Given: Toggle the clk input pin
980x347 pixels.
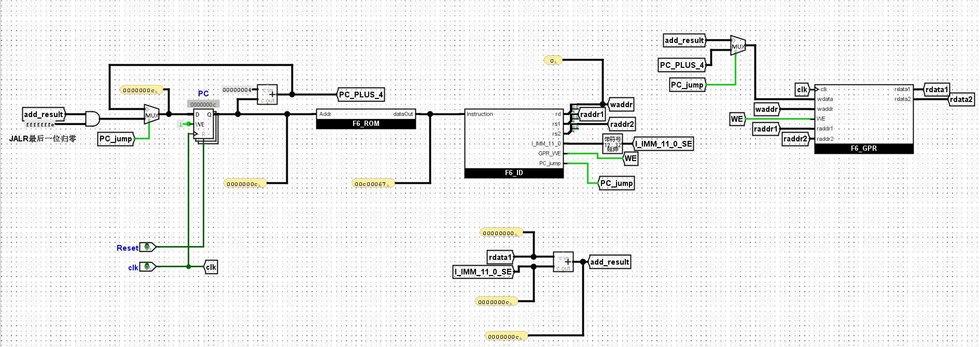Looking at the screenshot, I should (x=147, y=267).
